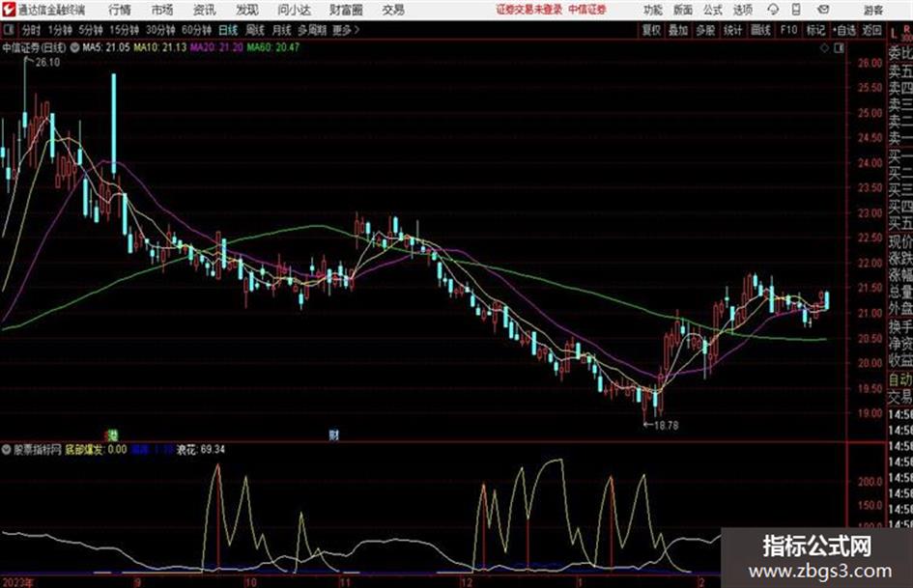913x588 pixels.
Task: Toggle the side panel icon at chart corner
Action: tap(839, 48)
